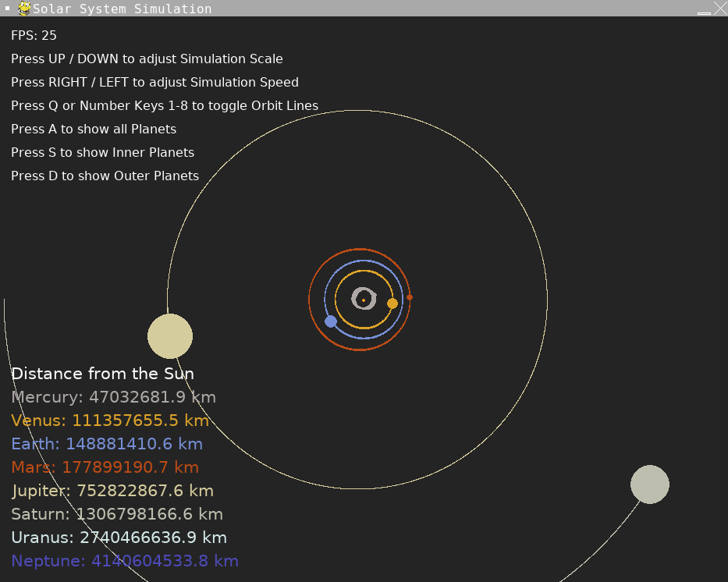The image size is (728, 582).
Task: Click the yellow Venus planet dot
Action: pyautogui.click(x=392, y=303)
